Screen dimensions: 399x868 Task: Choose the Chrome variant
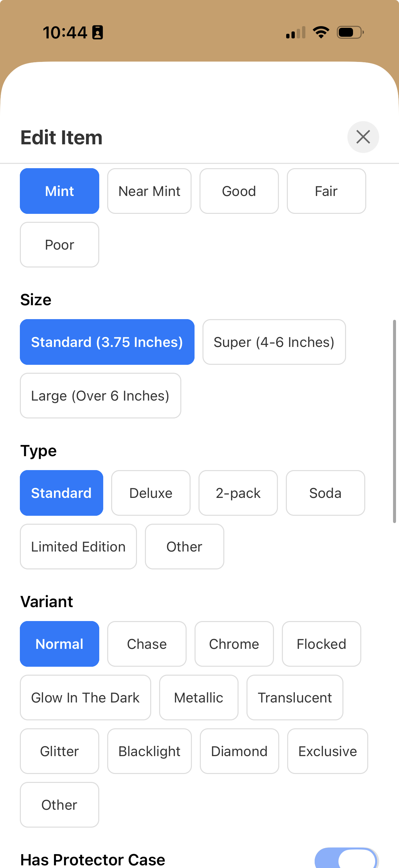pos(234,644)
